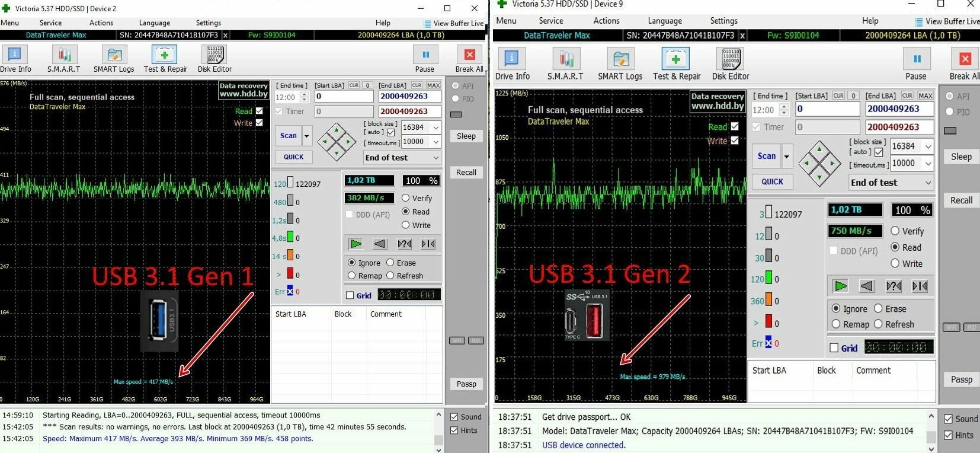Click diamond navigation arrows in left window
Viewport: 980px width, 453px height.
point(337,142)
